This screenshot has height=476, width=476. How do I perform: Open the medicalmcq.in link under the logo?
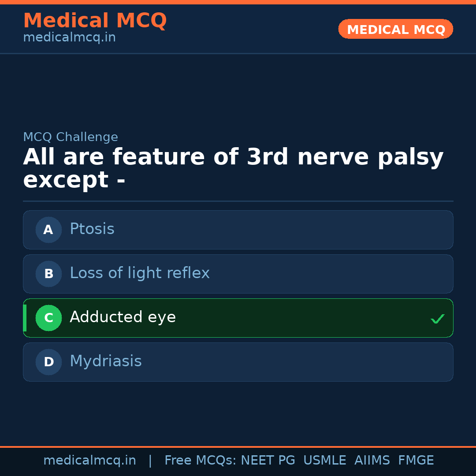(x=69, y=37)
